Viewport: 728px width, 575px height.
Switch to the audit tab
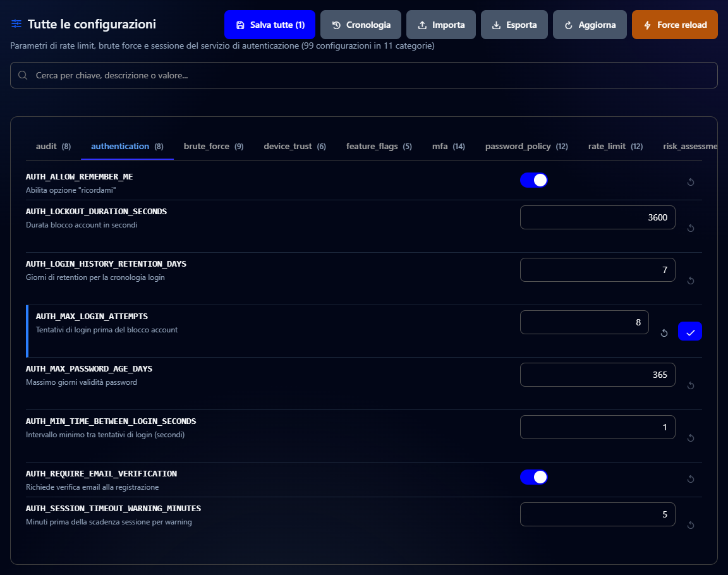coord(53,146)
